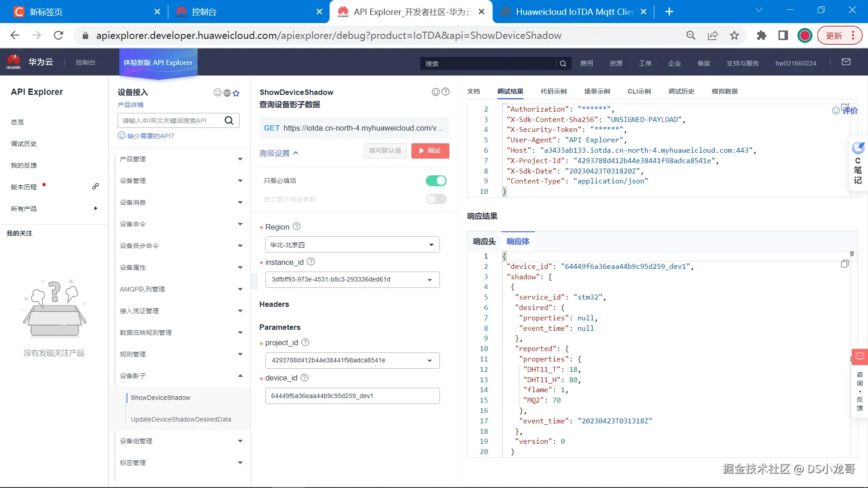868x488 pixels.
Task: Open the mail envelope icon in header
Action: 846,62
